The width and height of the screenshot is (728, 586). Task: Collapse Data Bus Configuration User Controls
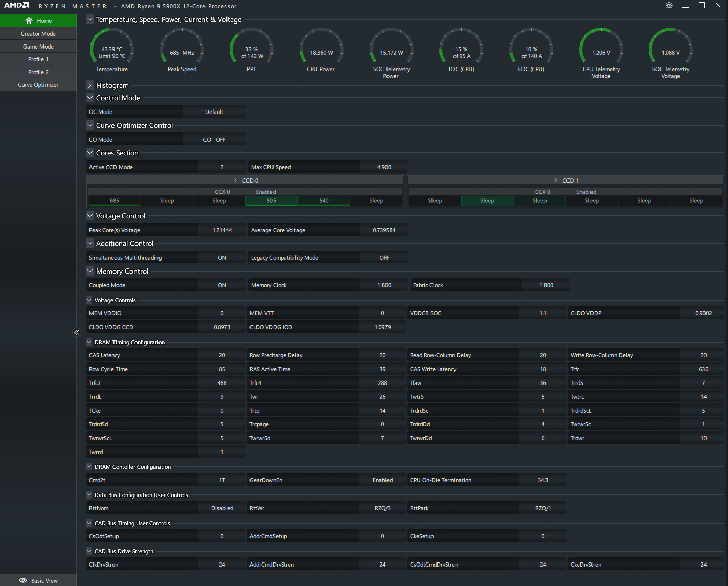[x=89, y=495]
